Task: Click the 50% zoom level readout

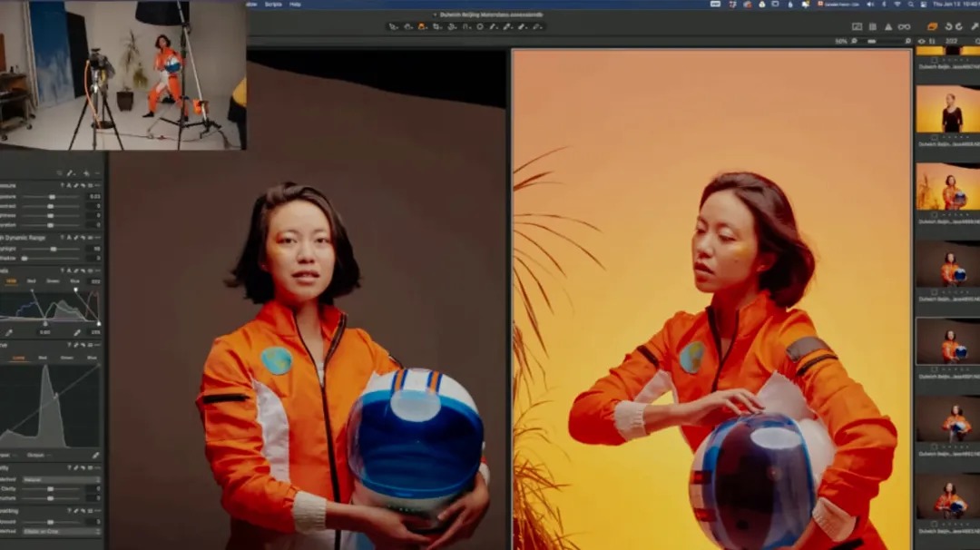Action: [x=841, y=41]
